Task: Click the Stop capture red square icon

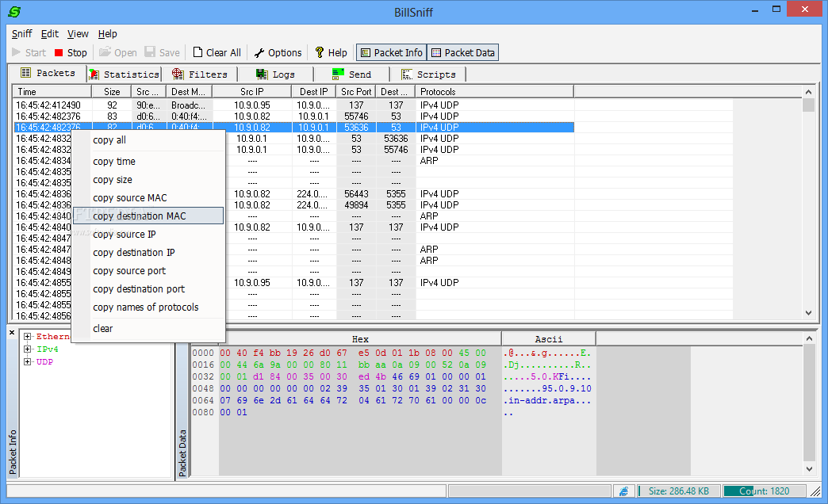Action: coord(59,53)
